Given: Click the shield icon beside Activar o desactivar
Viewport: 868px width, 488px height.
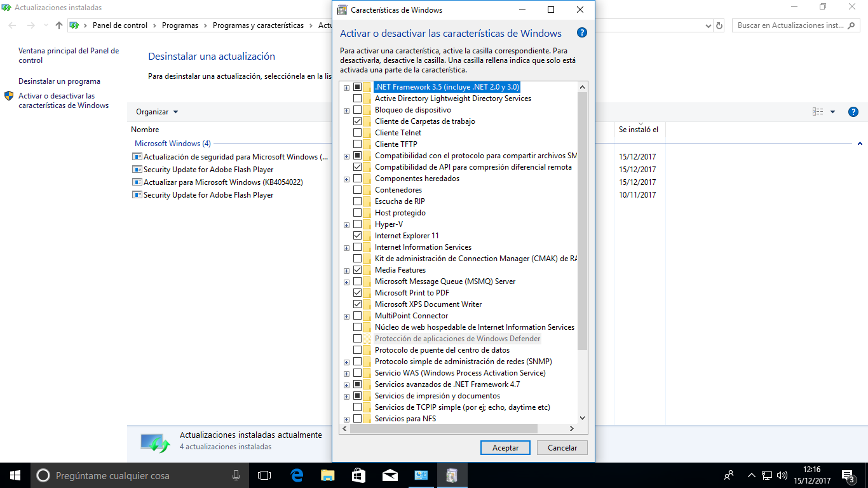Looking at the screenshot, I should tap(9, 96).
